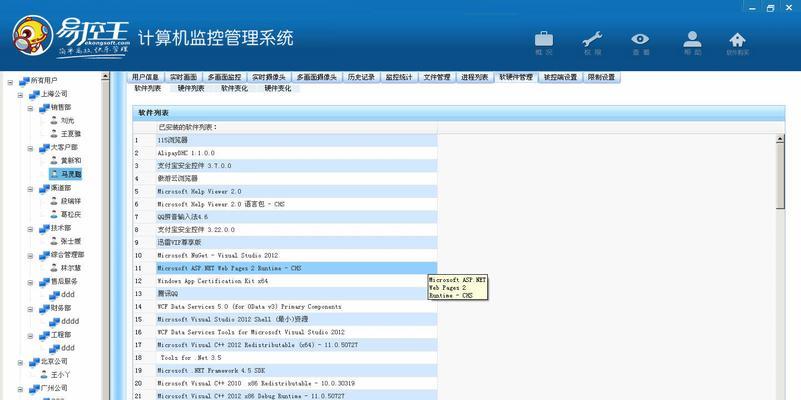Collapse the 渠道部 department node
Viewport: 801px width, 400px height.
click(31, 189)
